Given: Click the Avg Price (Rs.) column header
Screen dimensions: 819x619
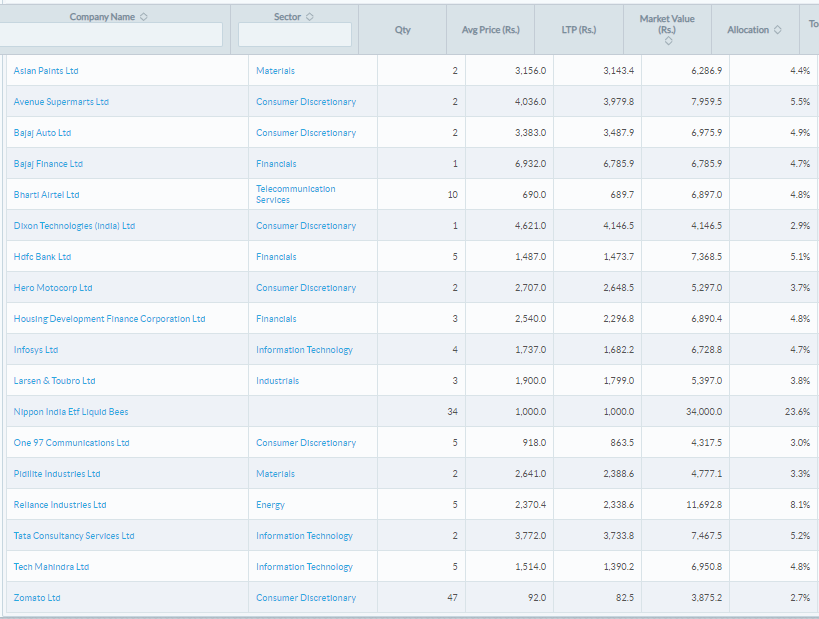Looking at the screenshot, I should point(490,30).
